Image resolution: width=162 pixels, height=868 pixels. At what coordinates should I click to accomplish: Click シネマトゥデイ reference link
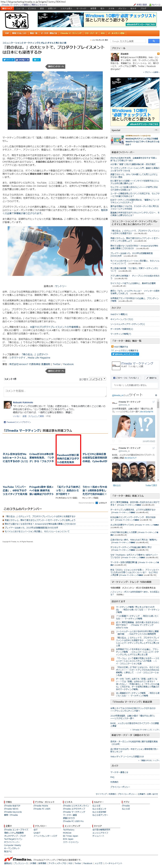pos(18,358)
